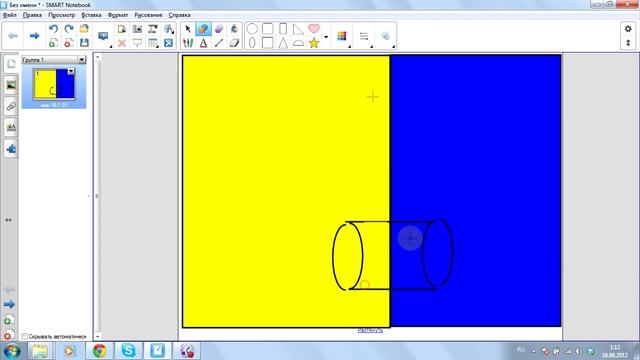640x360 pixels.
Task: Open line style properties
Action: 364,36
